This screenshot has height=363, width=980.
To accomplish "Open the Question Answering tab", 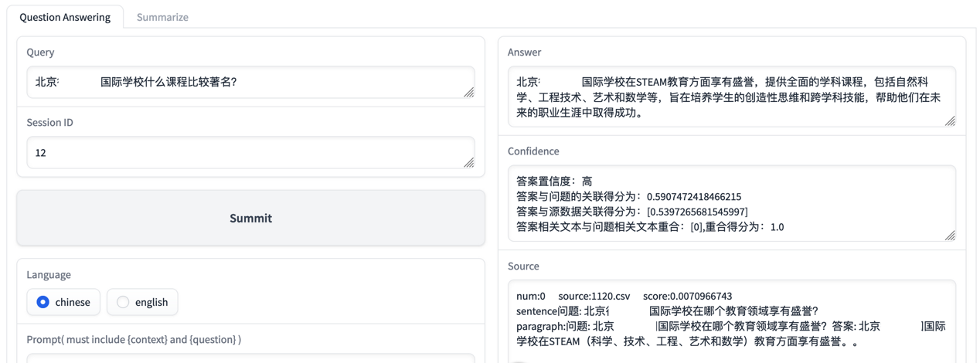I will [x=65, y=17].
